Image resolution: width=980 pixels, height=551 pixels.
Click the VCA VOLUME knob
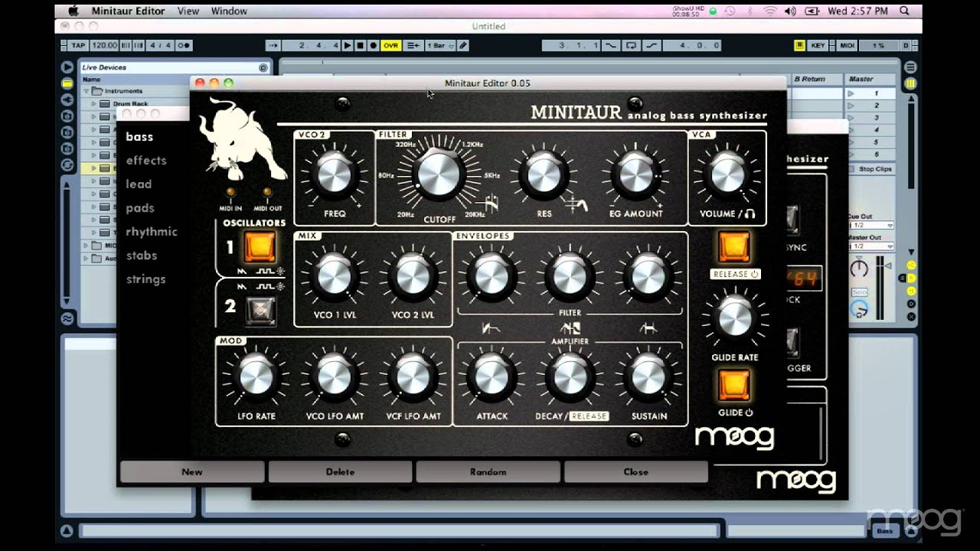point(727,174)
